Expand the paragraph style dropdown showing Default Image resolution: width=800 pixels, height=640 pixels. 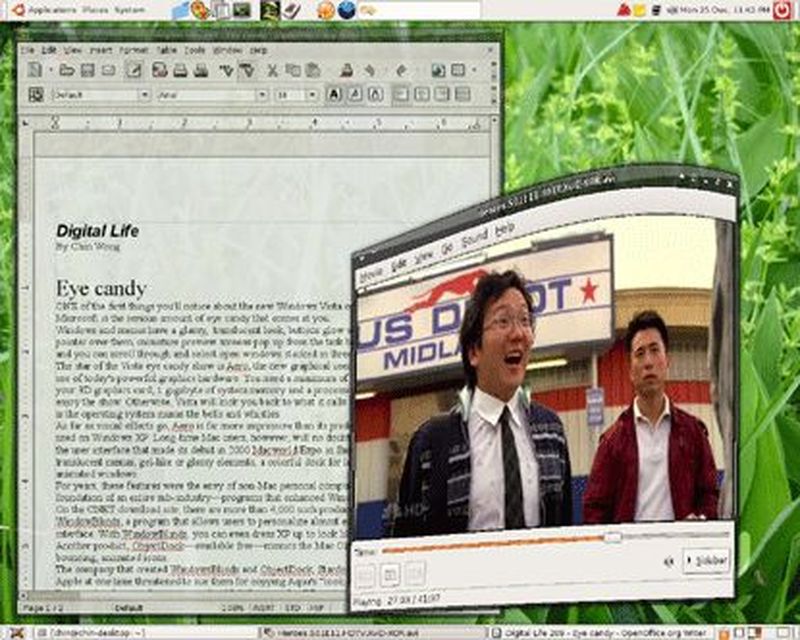(145, 95)
